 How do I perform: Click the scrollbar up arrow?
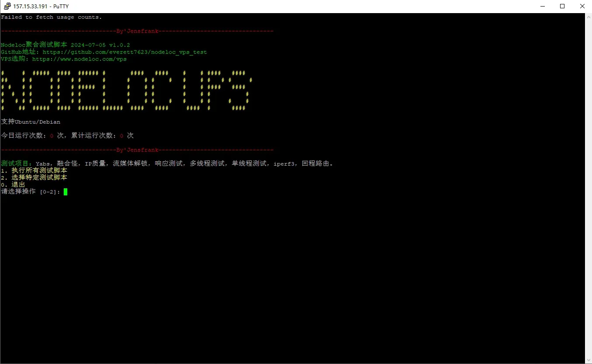click(588, 17)
